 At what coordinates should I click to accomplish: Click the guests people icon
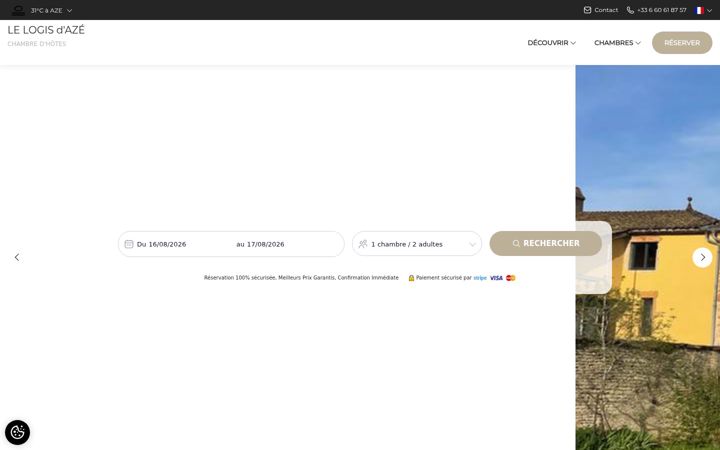363,244
